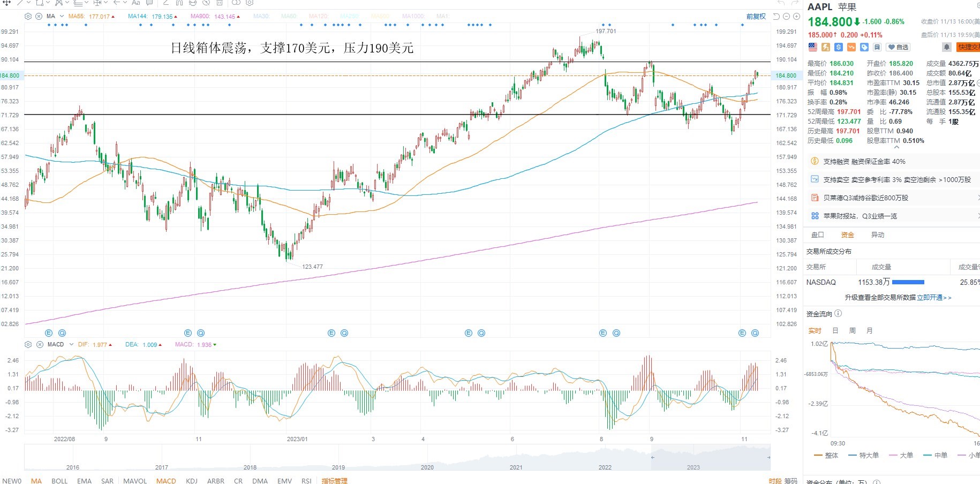Open the MACD indicator settings gear
This screenshot has height=484, width=980.
pos(28,345)
